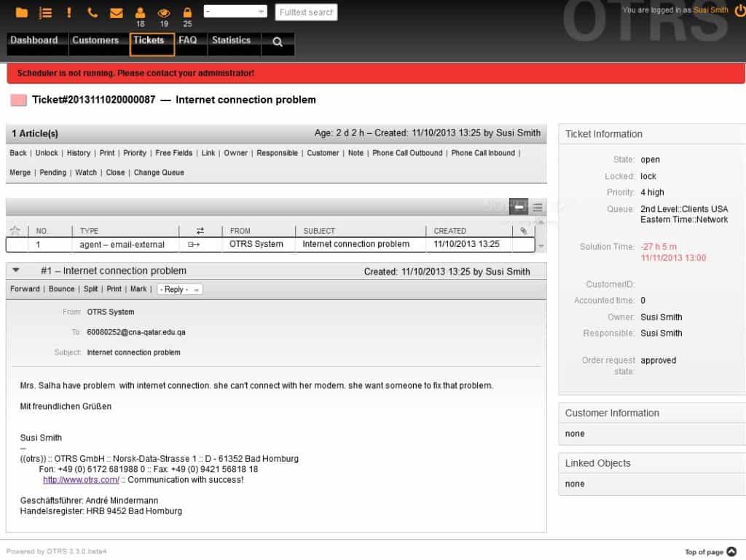This screenshot has width=746, height=560.
Task: Click SUBJECT column header
Action: 319,231
